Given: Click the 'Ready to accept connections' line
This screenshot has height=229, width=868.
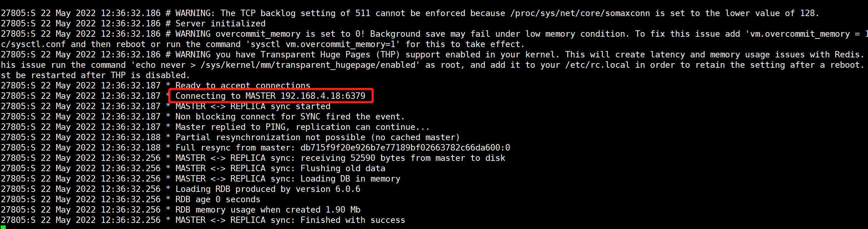Looking at the screenshot, I should pyautogui.click(x=243, y=86).
